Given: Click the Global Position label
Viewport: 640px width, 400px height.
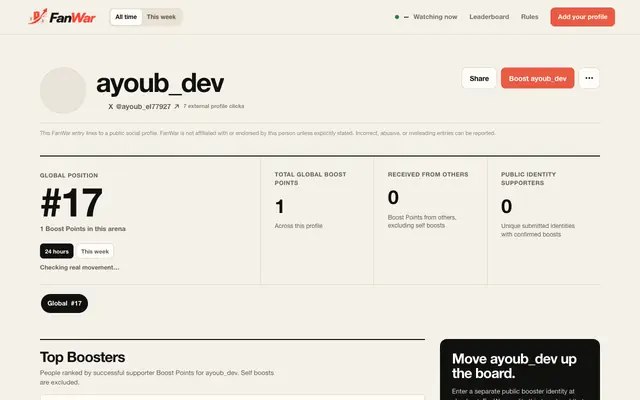Looking at the screenshot, I should (69, 175).
